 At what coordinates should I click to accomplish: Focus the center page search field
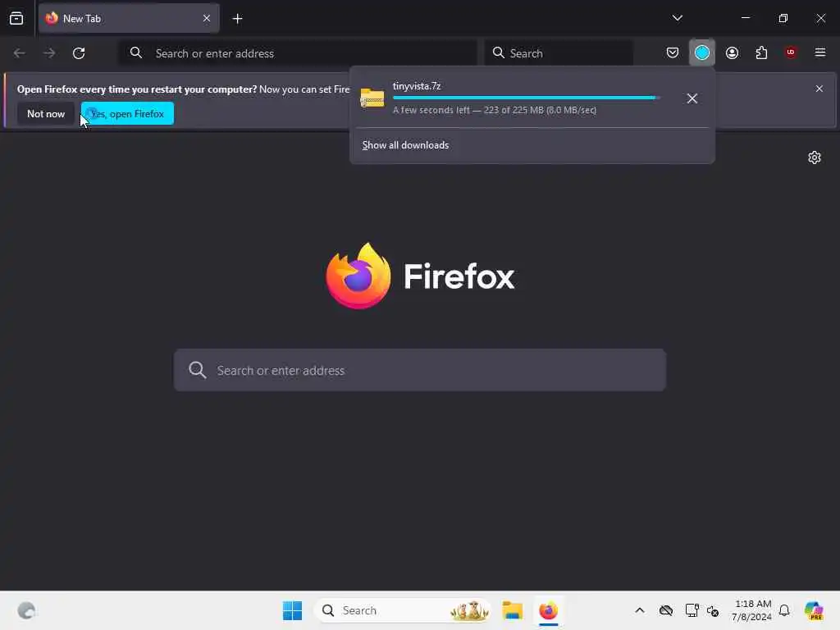(x=420, y=370)
